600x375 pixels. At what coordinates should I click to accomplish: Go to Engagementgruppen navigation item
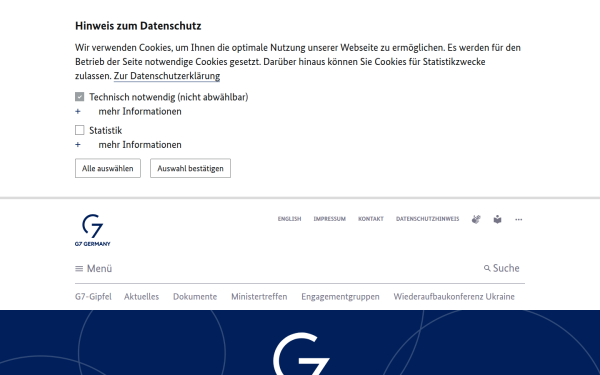pos(341,297)
